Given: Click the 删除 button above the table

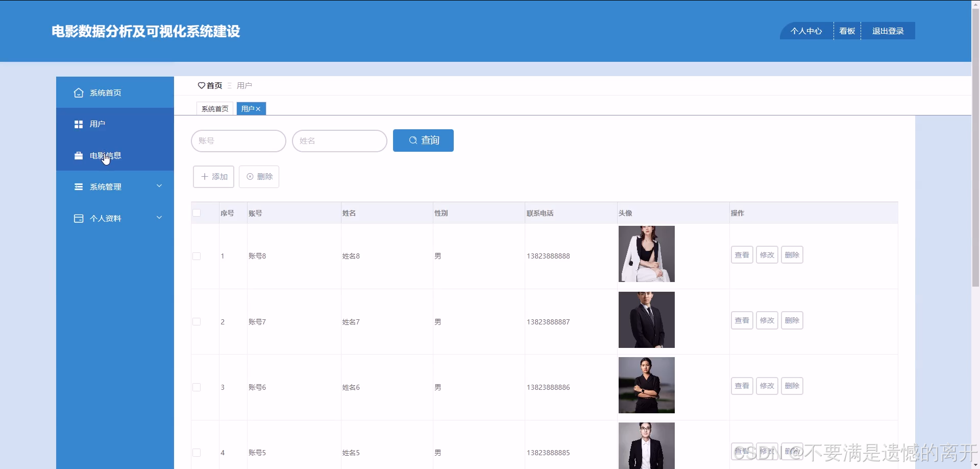Looking at the screenshot, I should pos(259,177).
